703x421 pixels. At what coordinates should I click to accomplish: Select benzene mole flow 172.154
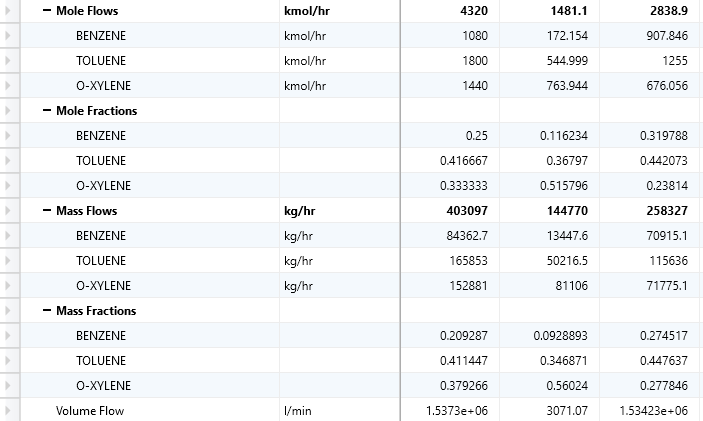(567, 36)
